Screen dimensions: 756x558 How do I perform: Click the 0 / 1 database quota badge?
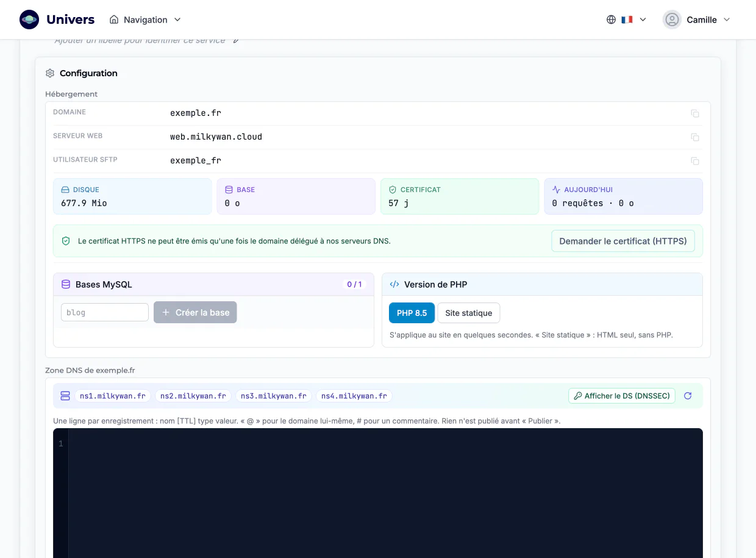(x=354, y=284)
